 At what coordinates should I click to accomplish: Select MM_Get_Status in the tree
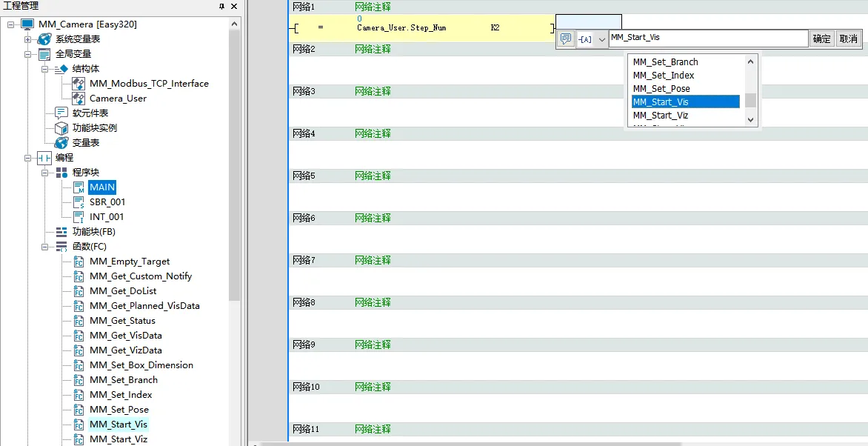click(122, 321)
